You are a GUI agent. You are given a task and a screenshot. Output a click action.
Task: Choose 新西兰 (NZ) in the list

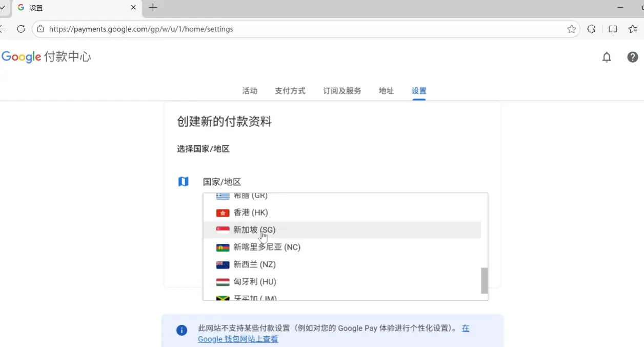click(x=342, y=265)
